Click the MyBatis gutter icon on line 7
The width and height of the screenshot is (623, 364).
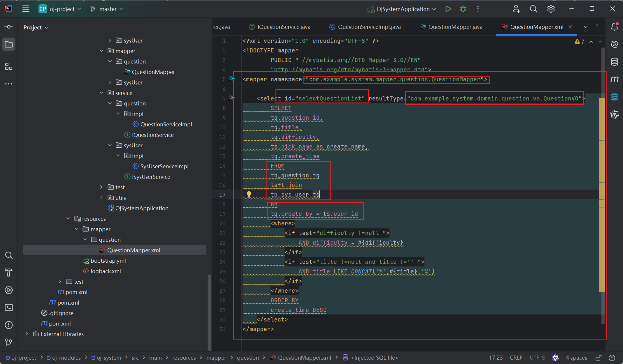coord(231,98)
